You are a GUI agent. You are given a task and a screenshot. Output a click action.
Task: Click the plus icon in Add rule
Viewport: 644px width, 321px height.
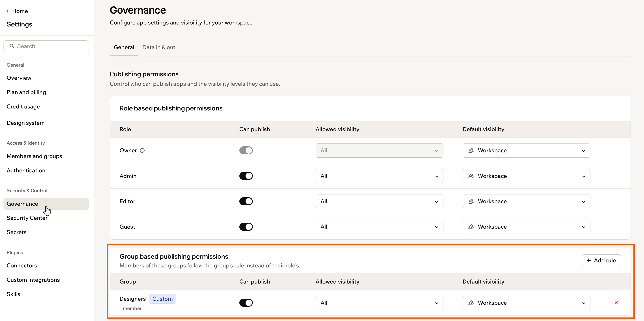coord(588,261)
